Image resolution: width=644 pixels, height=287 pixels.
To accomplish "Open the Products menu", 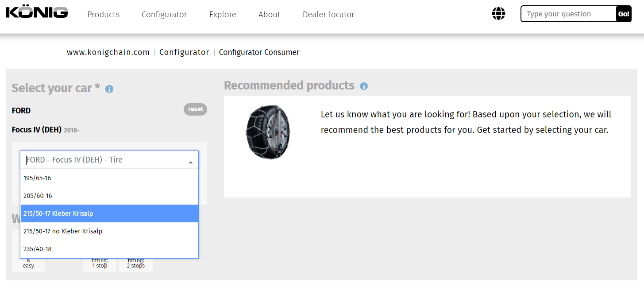I will pos(103,15).
